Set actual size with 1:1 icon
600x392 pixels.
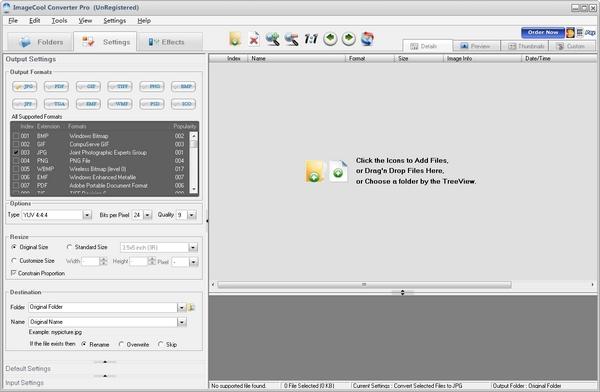coord(311,39)
